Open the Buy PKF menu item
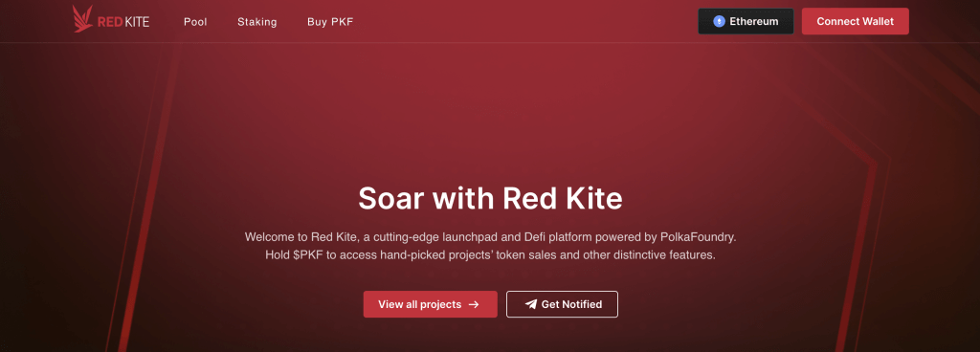 coord(330,22)
